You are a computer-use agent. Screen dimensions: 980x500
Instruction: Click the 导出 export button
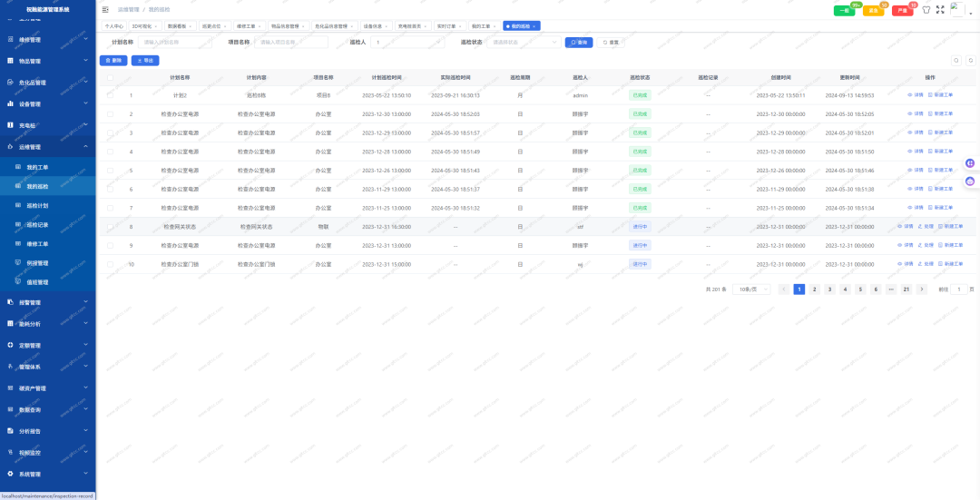pyautogui.click(x=145, y=61)
